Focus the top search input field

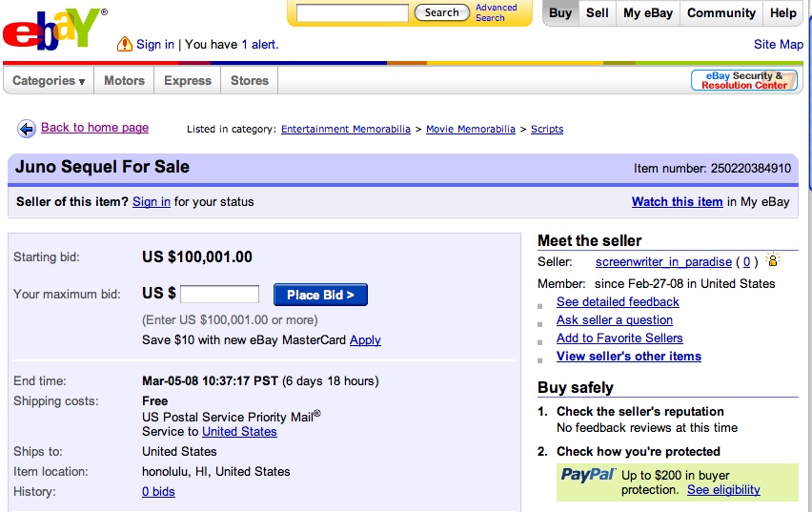(352, 13)
